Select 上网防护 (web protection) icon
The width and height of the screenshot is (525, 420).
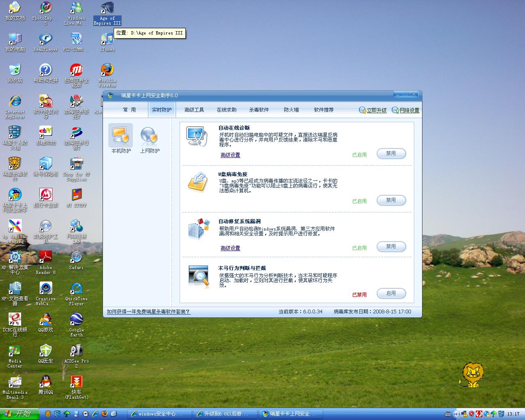pos(149,139)
